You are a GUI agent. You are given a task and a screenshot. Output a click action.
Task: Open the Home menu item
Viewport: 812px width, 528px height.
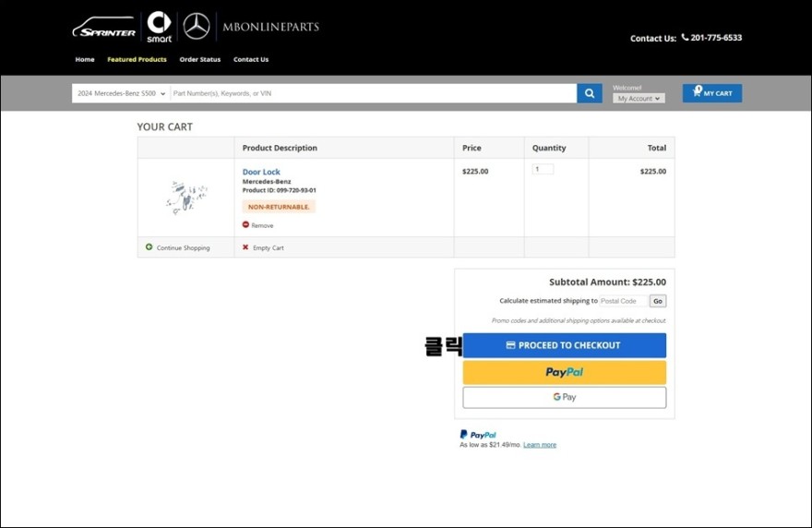tap(85, 60)
